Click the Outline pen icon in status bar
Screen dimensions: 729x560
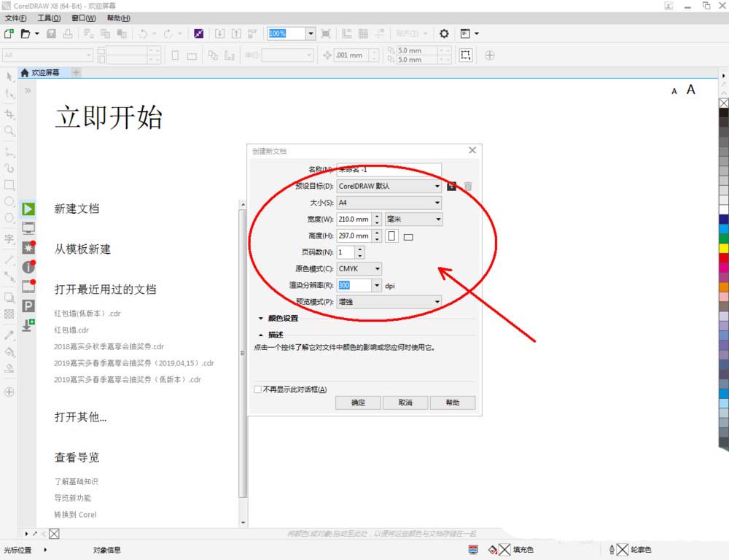612,550
